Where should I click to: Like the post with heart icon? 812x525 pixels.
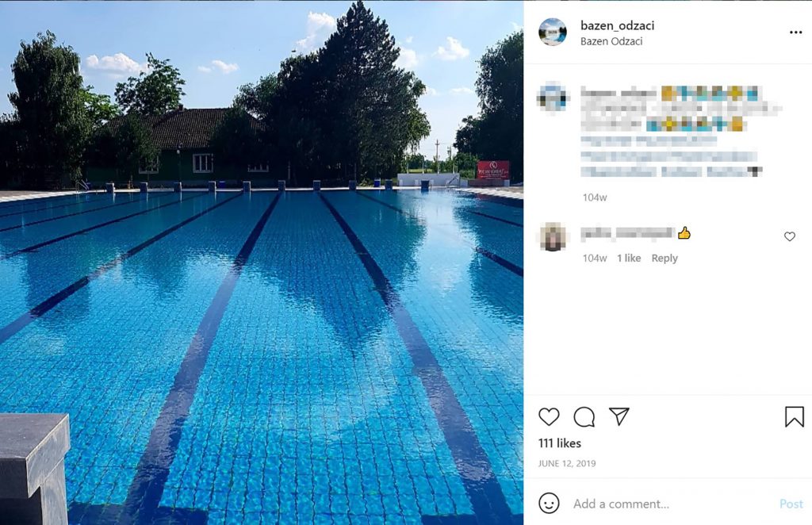pyautogui.click(x=549, y=417)
